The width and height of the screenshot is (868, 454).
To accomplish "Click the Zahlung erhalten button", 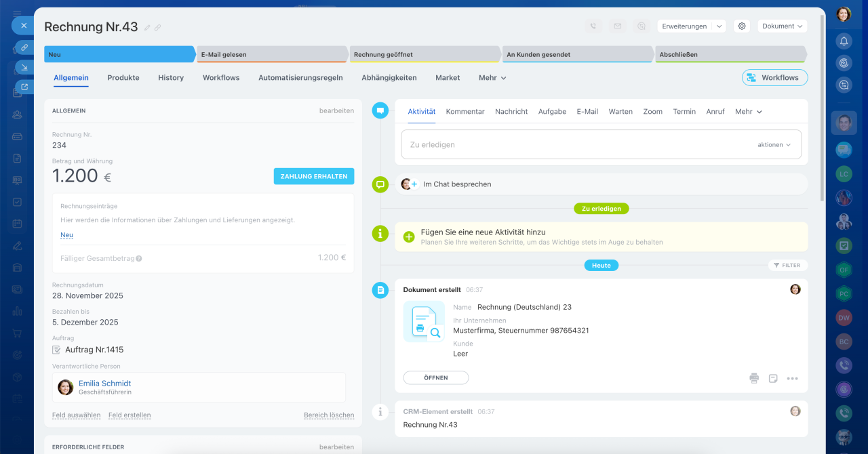I will click(x=314, y=176).
